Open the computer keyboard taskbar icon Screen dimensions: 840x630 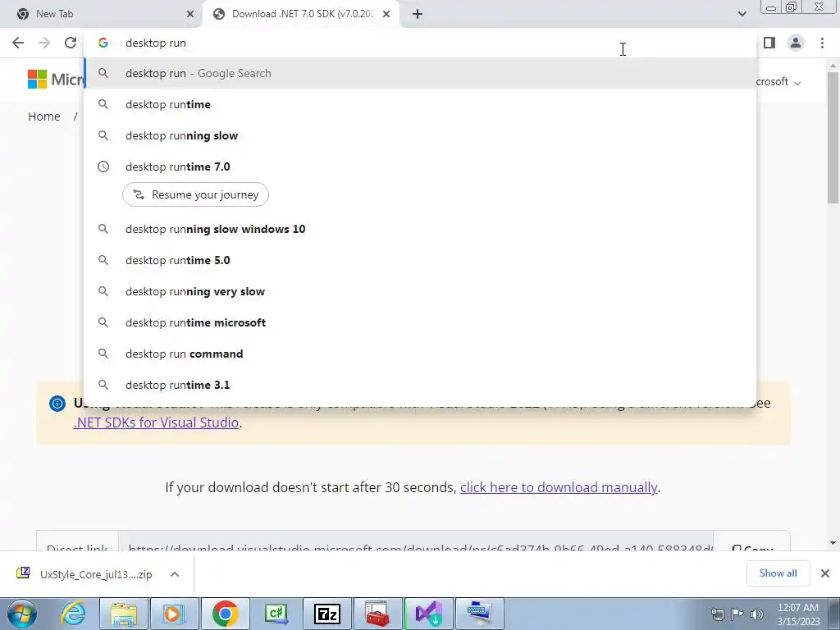479,614
